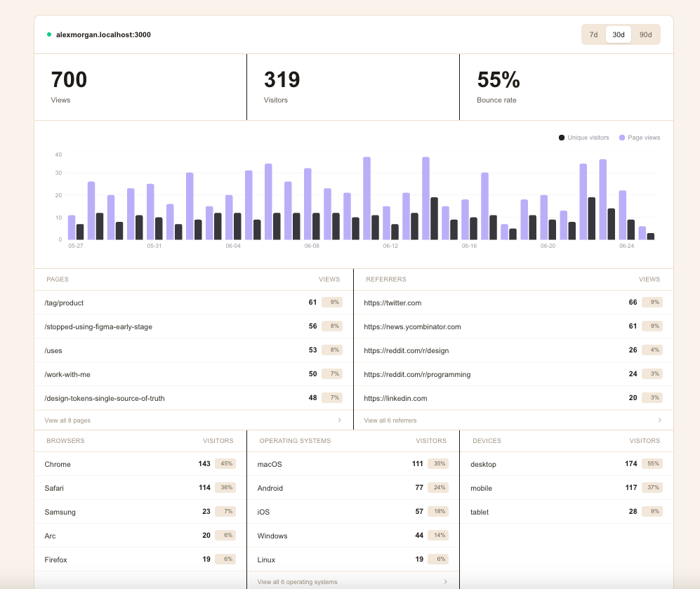The width and height of the screenshot is (700, 589).
Task: Select the macOS operating system row
Action: pyautogui.click(x=353, y=464)
